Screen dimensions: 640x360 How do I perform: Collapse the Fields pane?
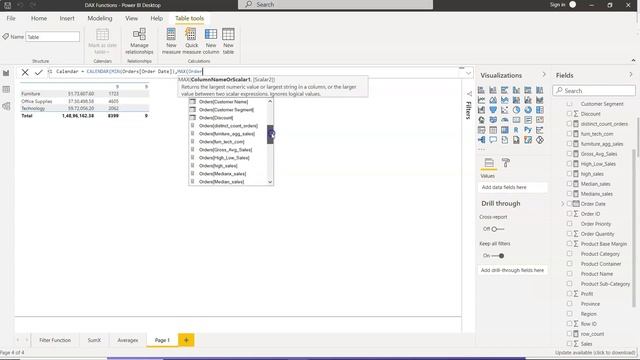click(x=631, y=75)
